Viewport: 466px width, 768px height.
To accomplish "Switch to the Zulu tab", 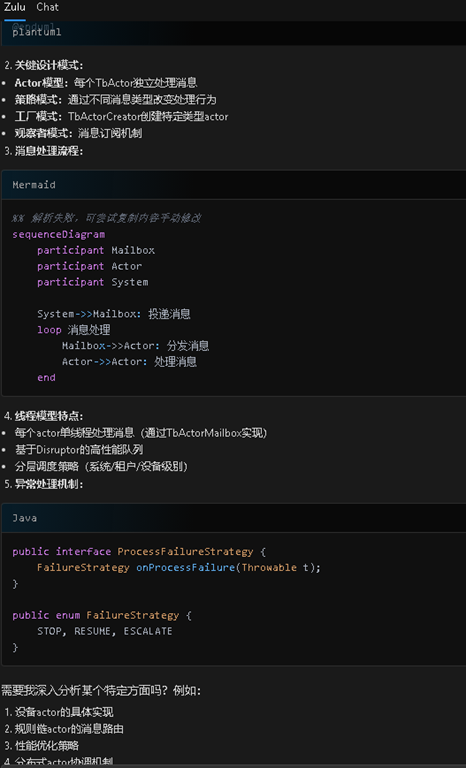I will click(x=15, y=7).
